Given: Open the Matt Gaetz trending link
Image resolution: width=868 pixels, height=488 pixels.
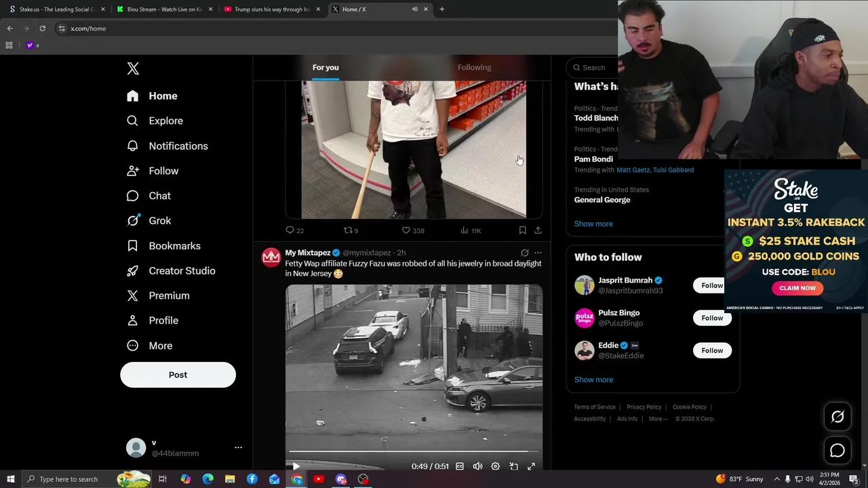Looking at the screenshot, I should [x=633, y=170].
